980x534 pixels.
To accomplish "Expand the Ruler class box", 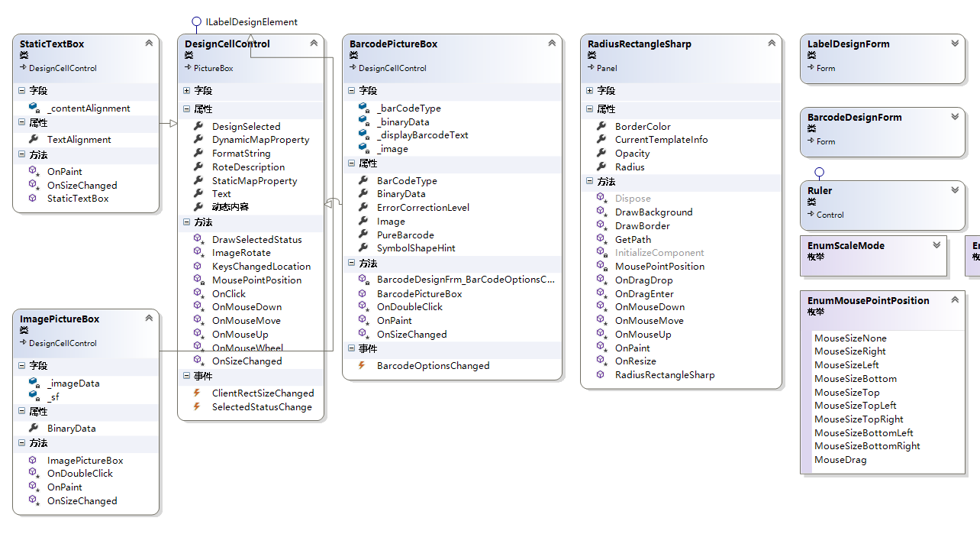I will click(955, 190).
